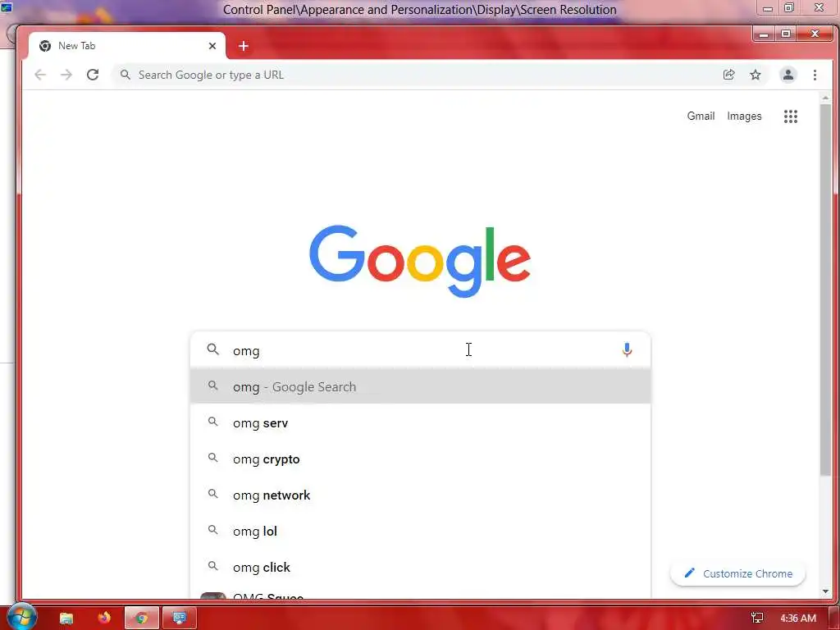Open a new tab with the plus button
This screenshot has height=630, width=840.
point(243,46)
